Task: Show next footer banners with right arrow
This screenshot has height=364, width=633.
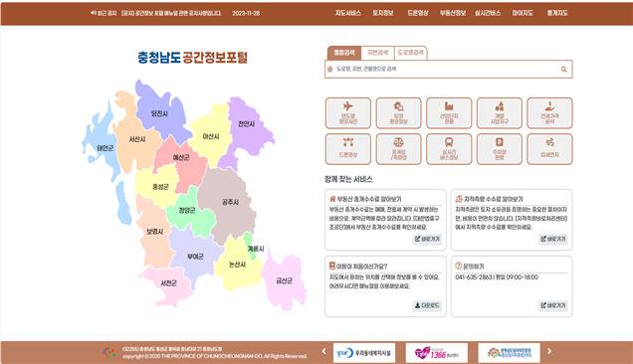Action: [549, 351]
